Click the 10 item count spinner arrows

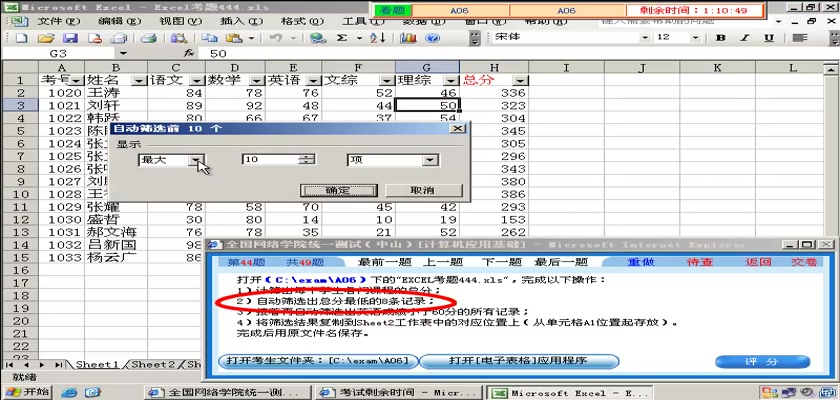point(308,160)
